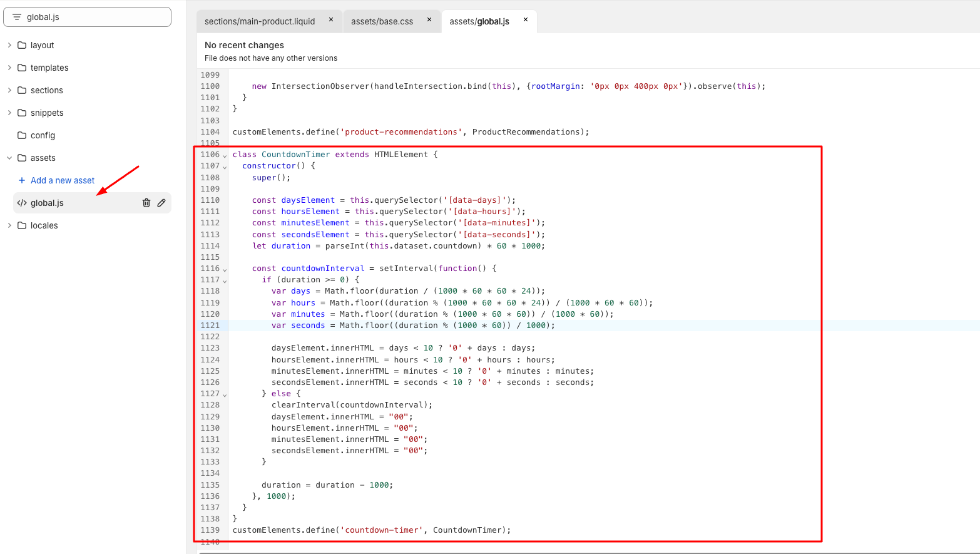Switch to the assets/base.css tab
The height and width of the screenshot is (554, 980).
point(382,21)
